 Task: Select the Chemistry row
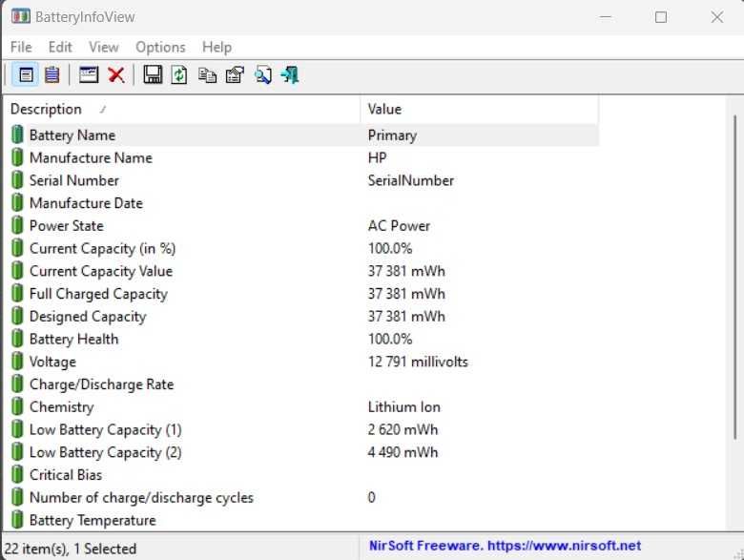coord(303,406)
